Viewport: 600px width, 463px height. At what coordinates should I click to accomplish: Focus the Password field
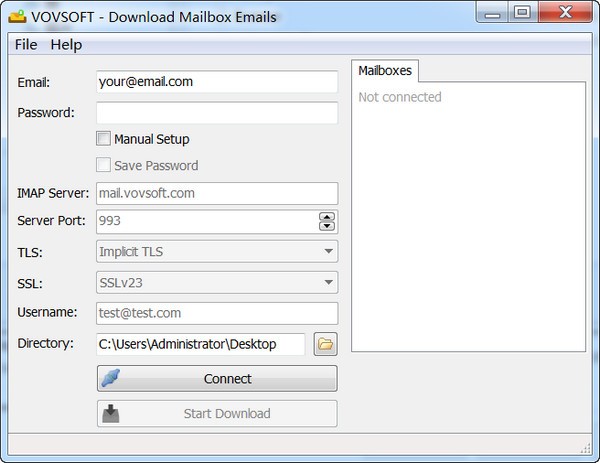click(x=217, y=113)
